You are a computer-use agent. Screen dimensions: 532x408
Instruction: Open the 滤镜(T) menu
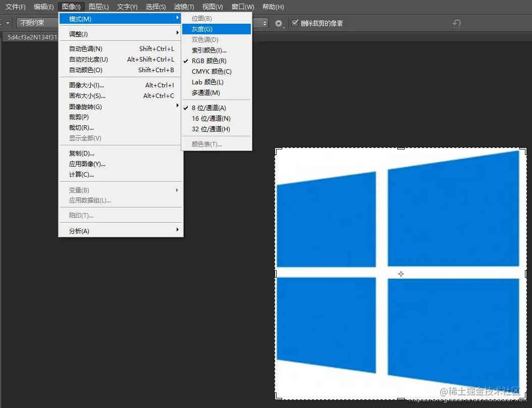coord(184,7)
